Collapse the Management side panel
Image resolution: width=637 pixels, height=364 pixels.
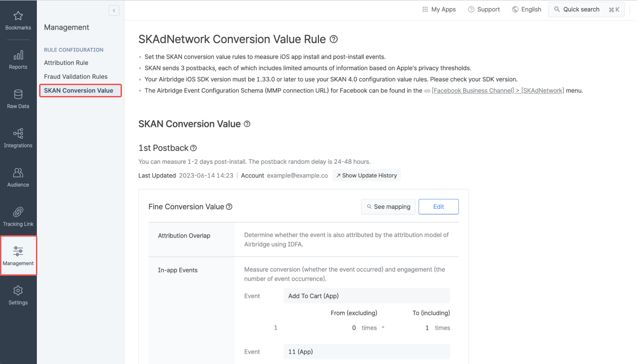coord(114,10)
